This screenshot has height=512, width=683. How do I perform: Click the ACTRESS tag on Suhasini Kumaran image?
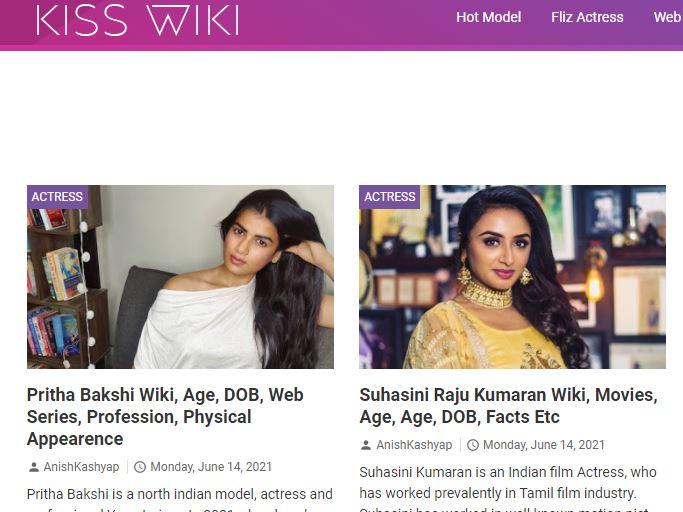coord(389,197)
